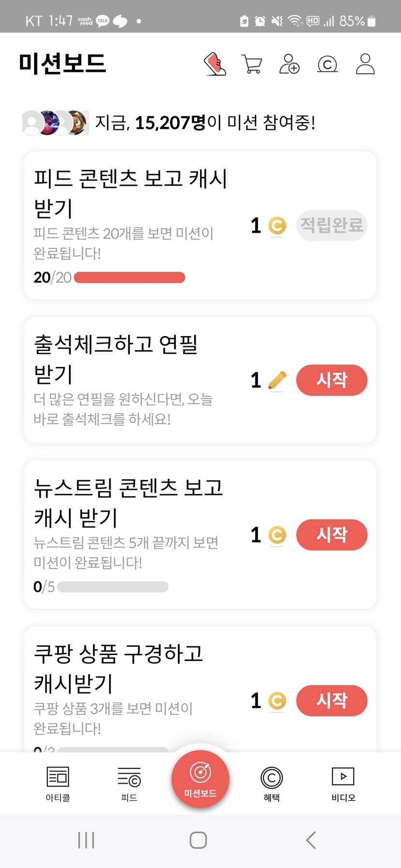Open the shopping cart
The height and width of the screenshot is (868, 401).
point(251,64)
